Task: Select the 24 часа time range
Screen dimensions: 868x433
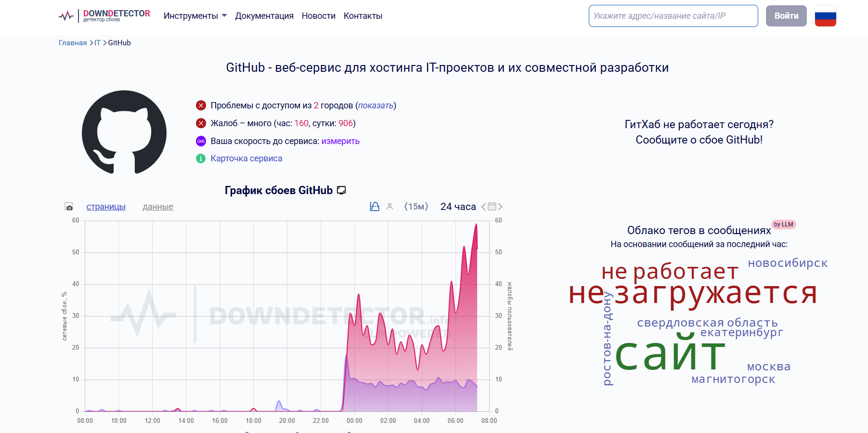Action: click(x=458, y=207)
